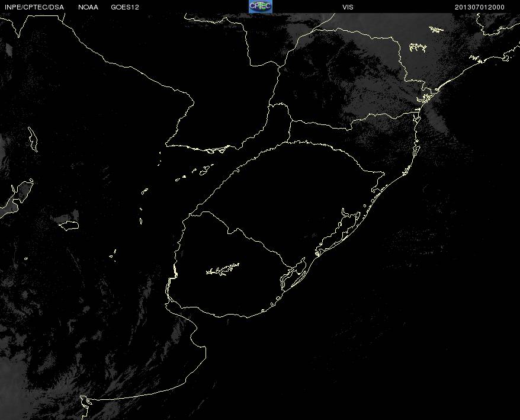Click the large gray salt flat outline at left edge
Image resolution: width=520 pixels, height=420 pixels.
click(17, 198)
